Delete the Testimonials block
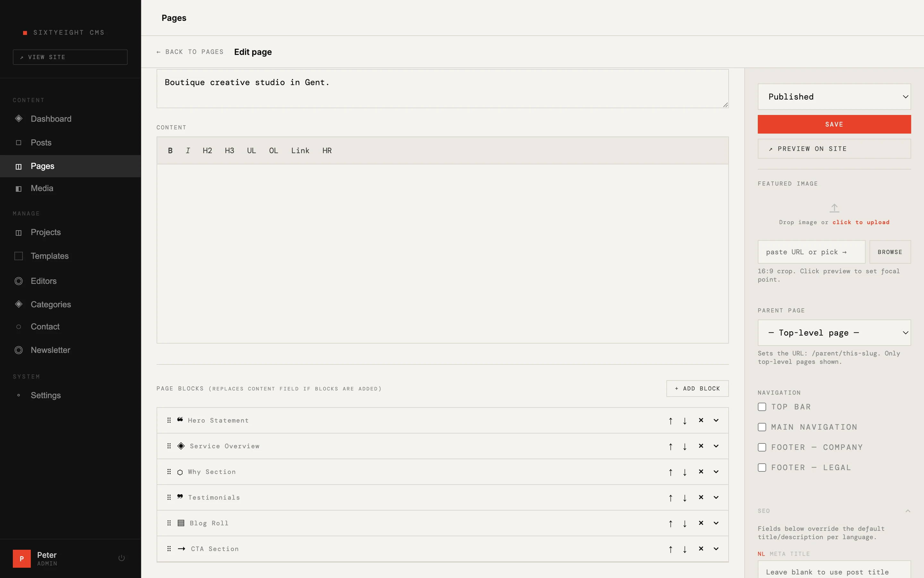Screen dimensions: 924x578 tap(701, 497)
